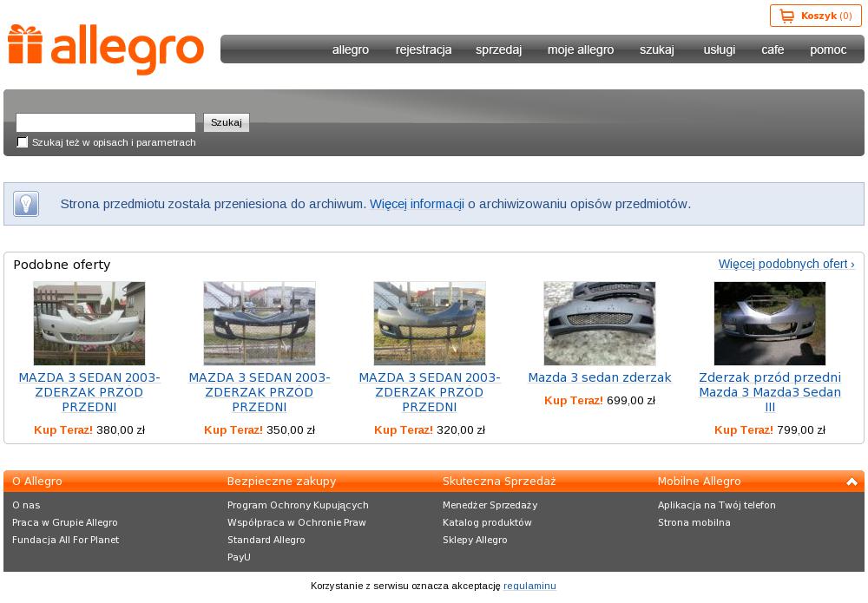Collapse footer with the white up arrow

coord(852,482)
